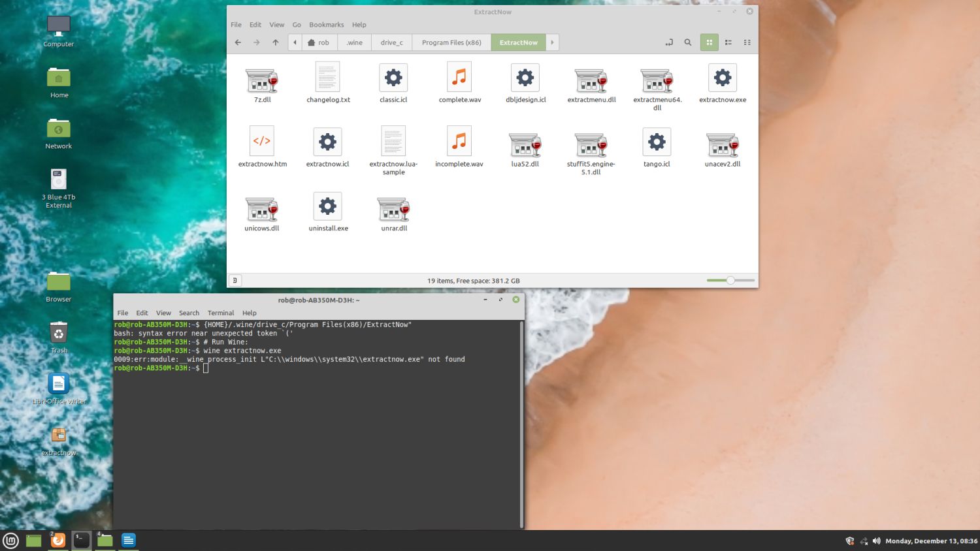Open file manager Edit menu
The image size is (980, 551).
[x=255, y=25]
